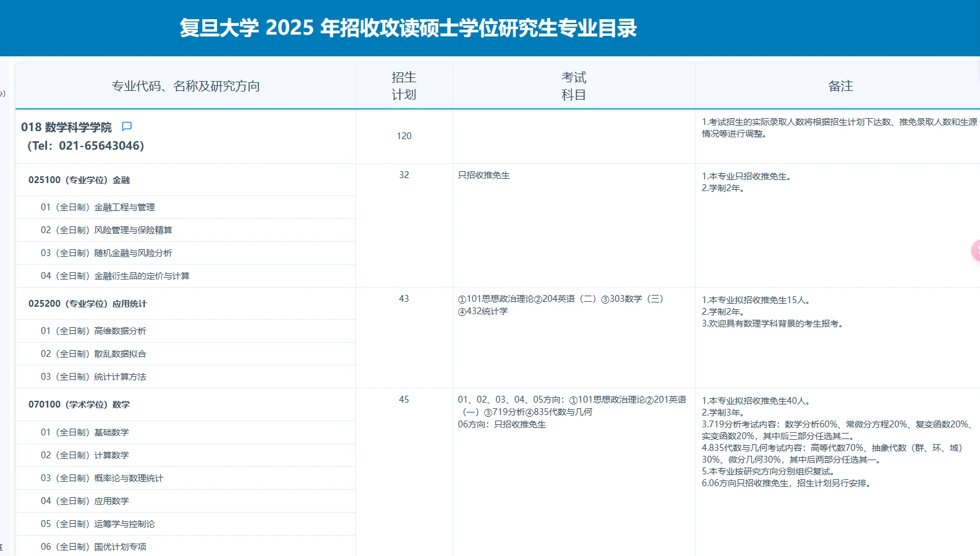Click the page title 复旦大学 2025 年招收攻读硕士学位研究生专业目录
This screenshot has width=980, height=556.
(408, 28)
